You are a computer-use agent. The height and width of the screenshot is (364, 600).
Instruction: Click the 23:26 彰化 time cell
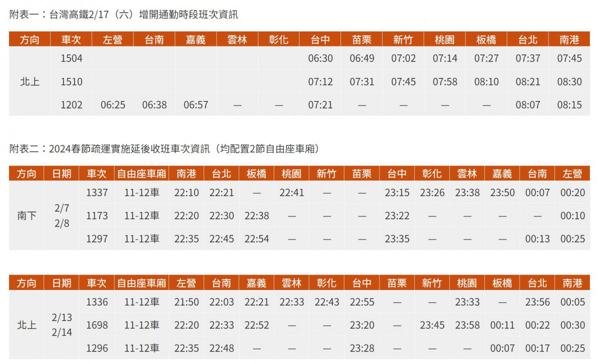coord(432,192)
